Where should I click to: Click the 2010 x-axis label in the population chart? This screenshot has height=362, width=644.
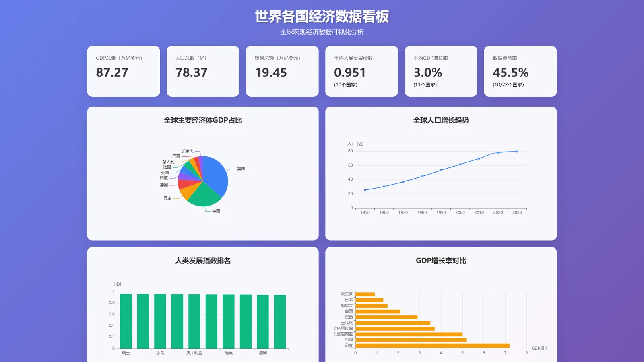click(479, 212)
